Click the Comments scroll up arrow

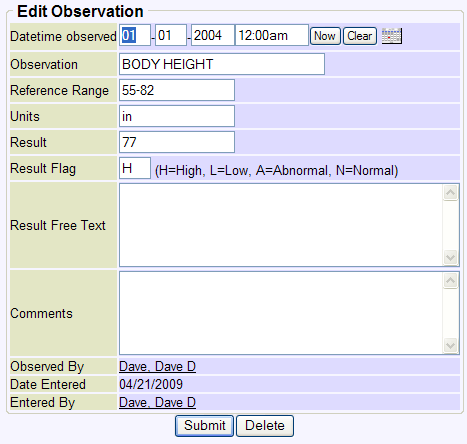[x=451, y=281]
